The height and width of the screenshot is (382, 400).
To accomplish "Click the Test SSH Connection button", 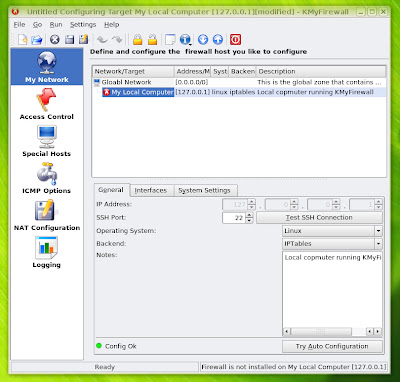I will 319,218.
